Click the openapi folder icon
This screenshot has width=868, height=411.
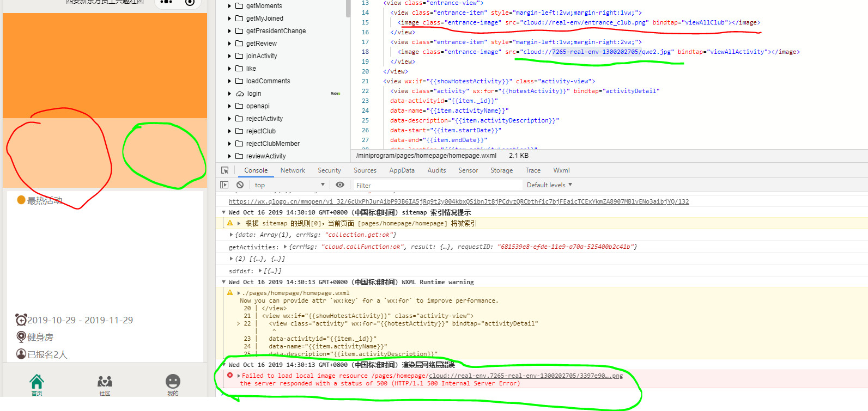239,106
